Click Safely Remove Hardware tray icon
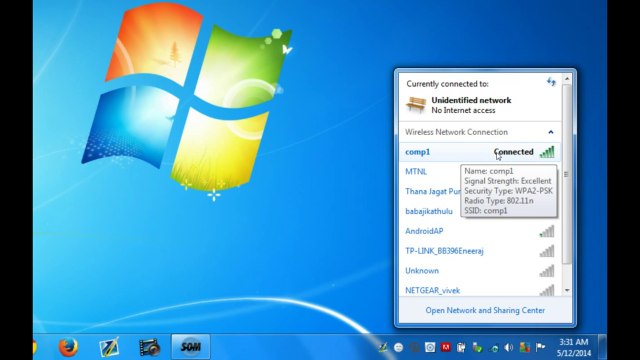 [477, 347]
